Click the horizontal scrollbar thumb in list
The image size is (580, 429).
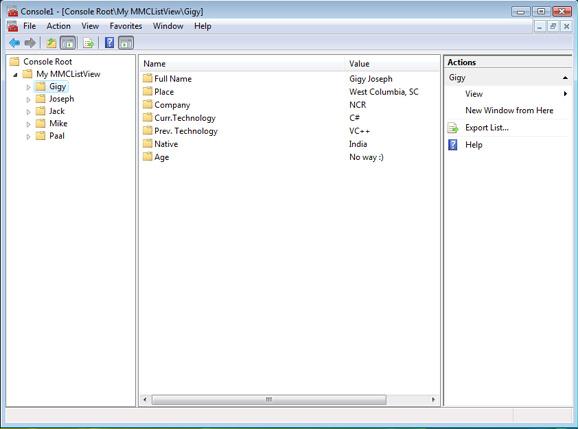(x=269, y=399)
